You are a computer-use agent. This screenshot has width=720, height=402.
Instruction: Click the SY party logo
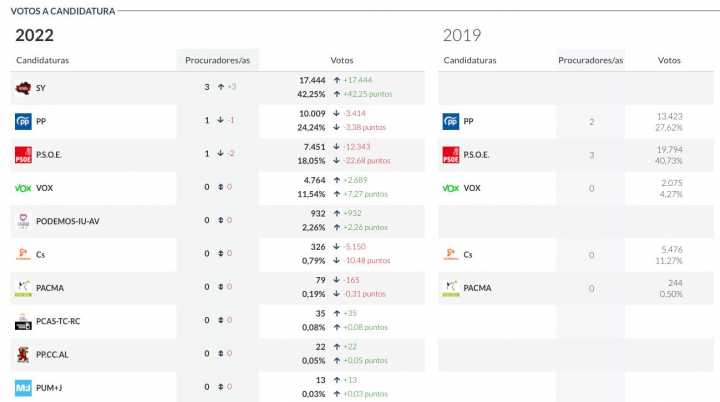[x=23, y=88]
